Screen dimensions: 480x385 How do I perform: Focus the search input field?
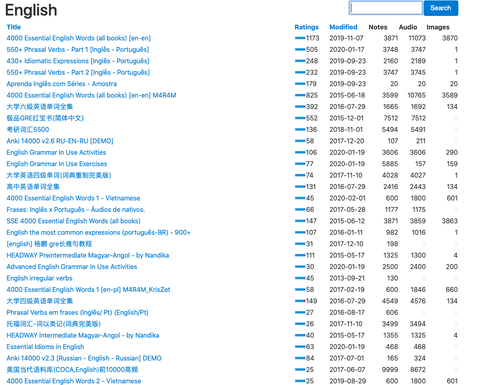point(386,8)
